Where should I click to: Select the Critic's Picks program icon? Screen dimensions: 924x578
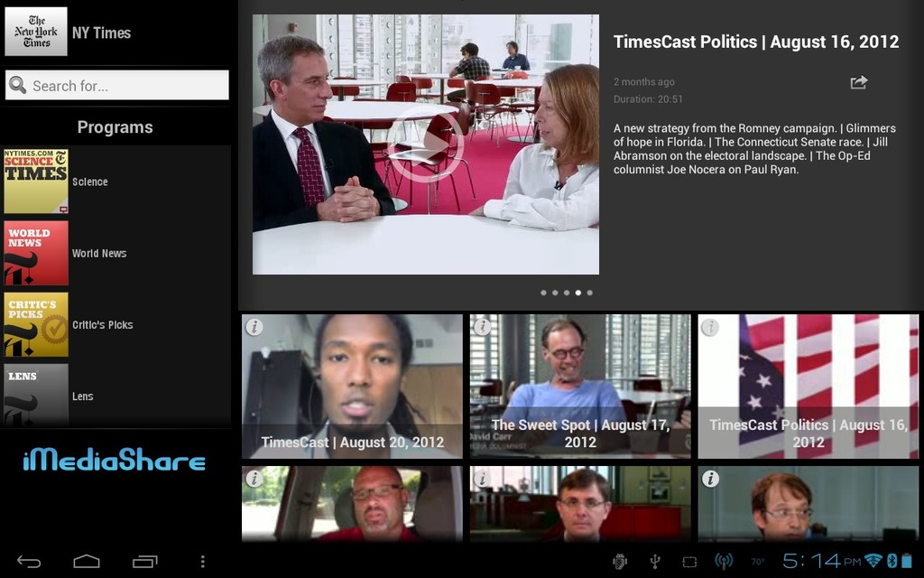click(36, 324)
